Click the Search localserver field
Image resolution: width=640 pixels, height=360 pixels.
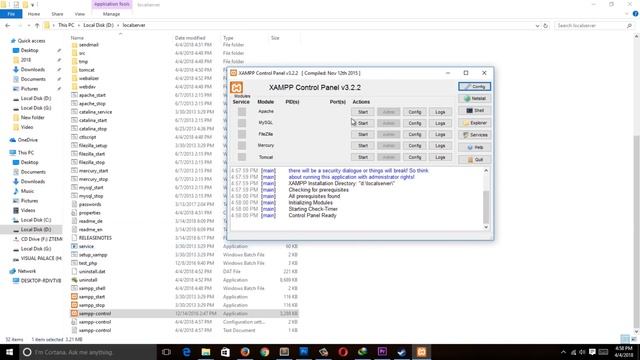[x=594, y=25]
